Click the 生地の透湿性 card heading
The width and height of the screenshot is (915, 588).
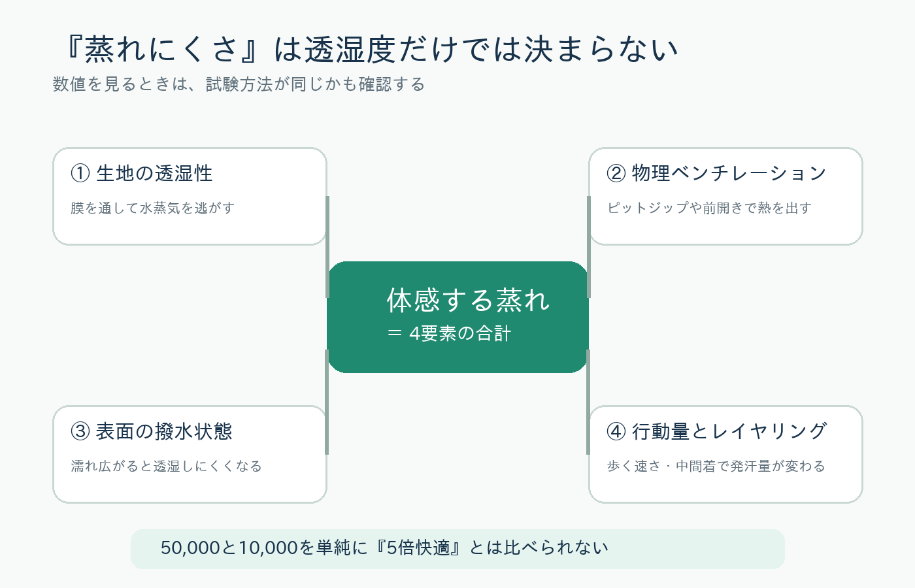[154, 173]
